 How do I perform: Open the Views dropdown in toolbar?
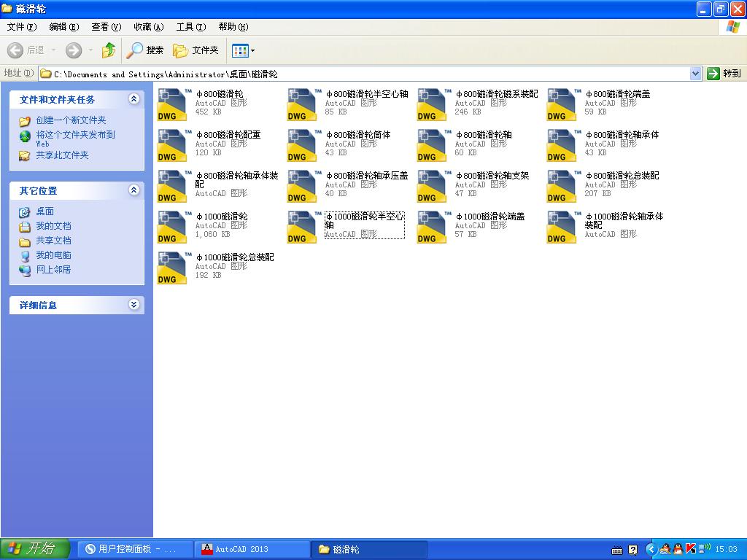[x=243, y=50]
